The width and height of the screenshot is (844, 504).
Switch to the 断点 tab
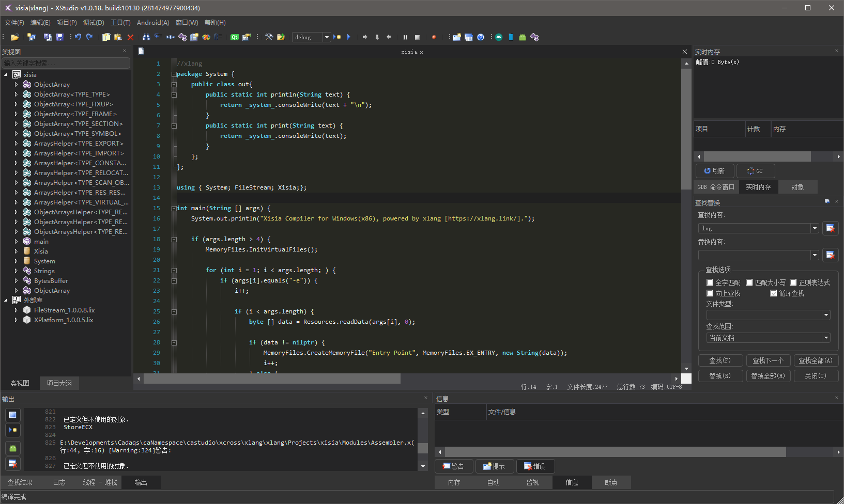point(611,482)
